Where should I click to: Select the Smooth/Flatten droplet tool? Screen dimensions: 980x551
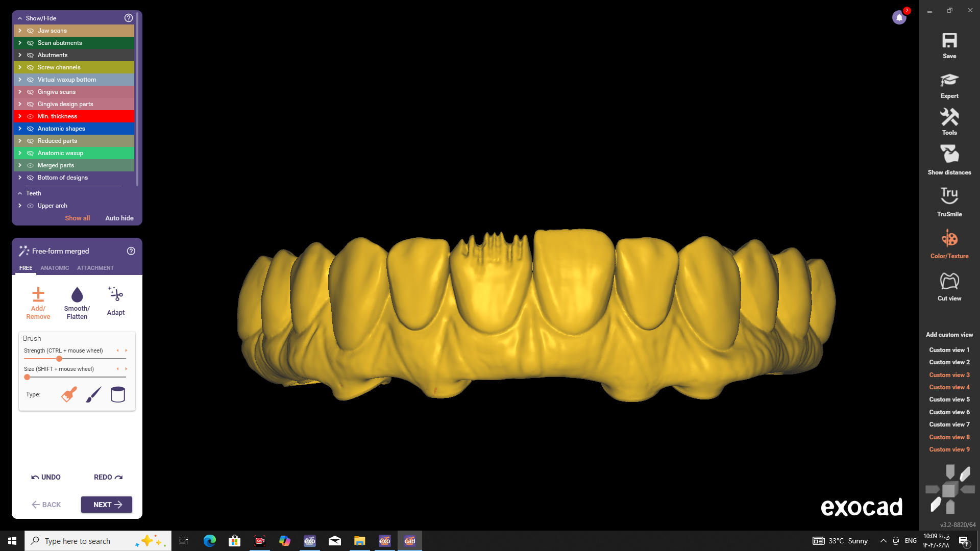pyautogui.click(x=77, y=295)
